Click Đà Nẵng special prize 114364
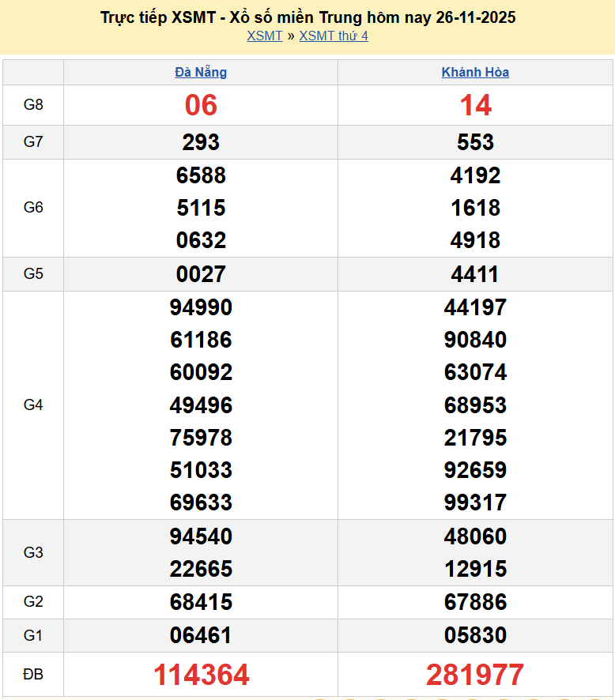Image resolution: width=615 pixels, height=700 pixels. coord(201,675)
